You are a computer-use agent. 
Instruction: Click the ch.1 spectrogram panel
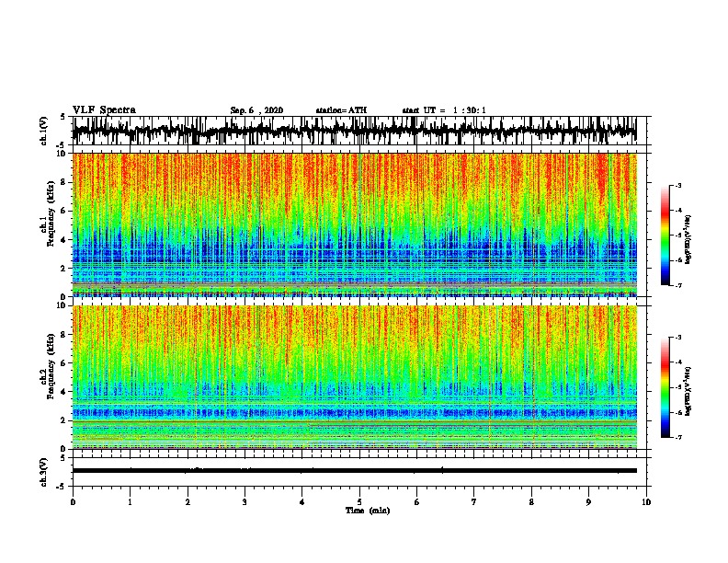click(355, 224)
